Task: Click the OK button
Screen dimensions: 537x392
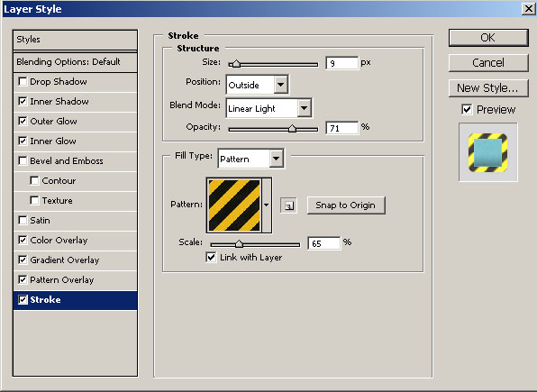Action: pos(488,37)
